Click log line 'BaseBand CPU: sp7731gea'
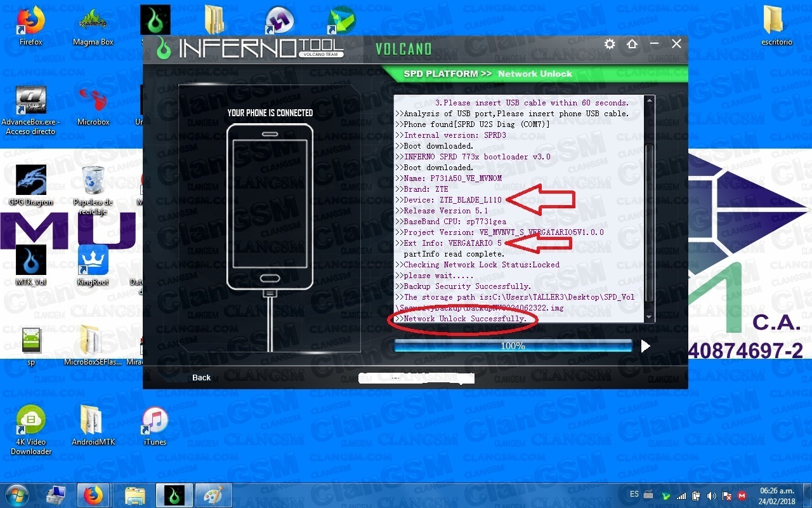812x508 pixels. click(452, 222)
